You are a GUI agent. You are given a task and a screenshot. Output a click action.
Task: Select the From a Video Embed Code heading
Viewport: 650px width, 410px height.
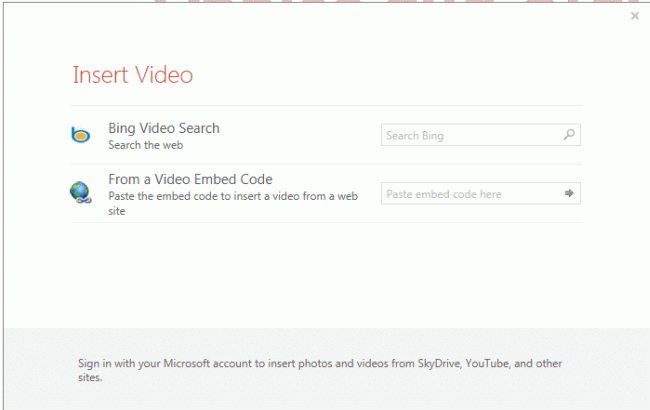click(x=190, y=180)
